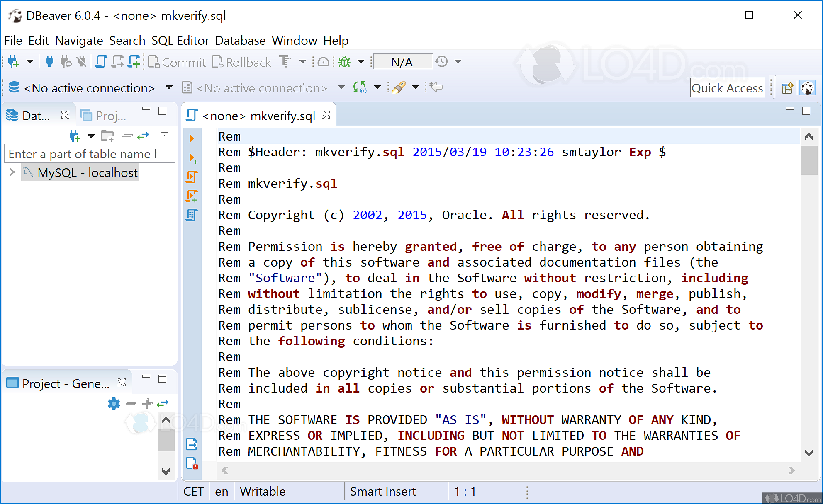
Task: Click the project settings gear icon
Action: point(114,404)
